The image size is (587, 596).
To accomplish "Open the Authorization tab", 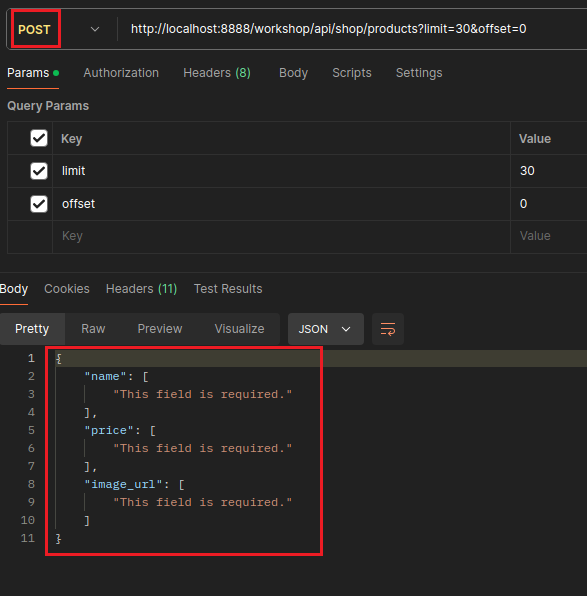I will tap(121, 73).
